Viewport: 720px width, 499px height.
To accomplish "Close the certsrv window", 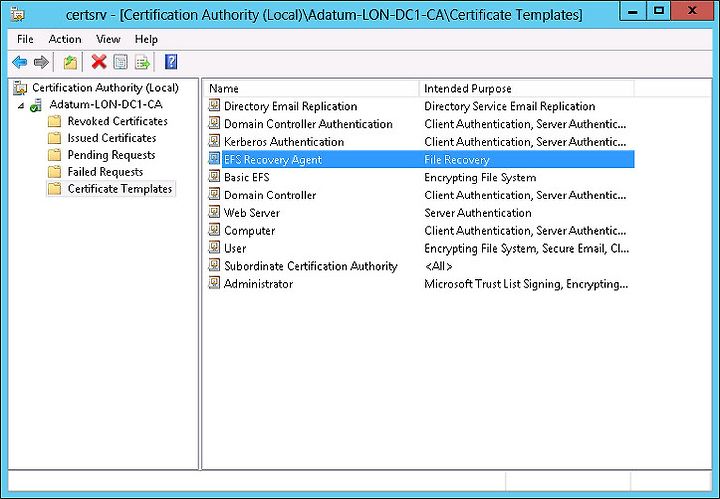I will 692,11.
